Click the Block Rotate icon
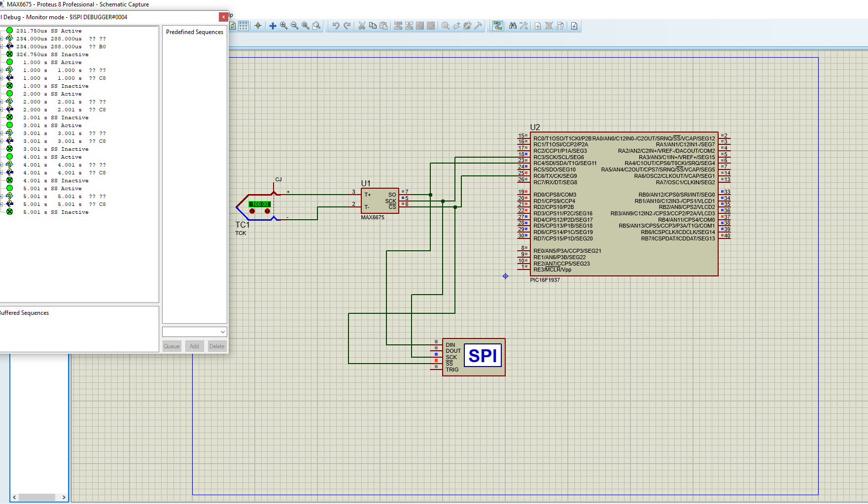868x504 pixels. (420, 26)
